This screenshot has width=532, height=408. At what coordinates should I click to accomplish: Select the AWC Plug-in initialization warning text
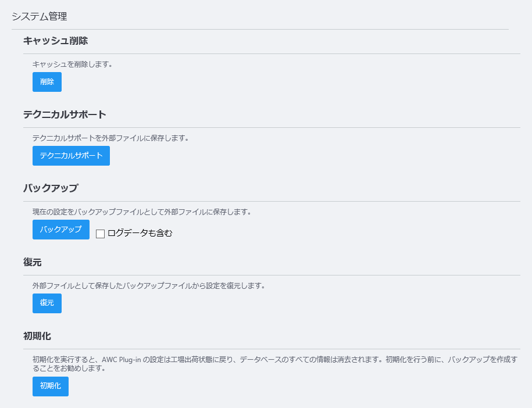[x=275, y=364]
